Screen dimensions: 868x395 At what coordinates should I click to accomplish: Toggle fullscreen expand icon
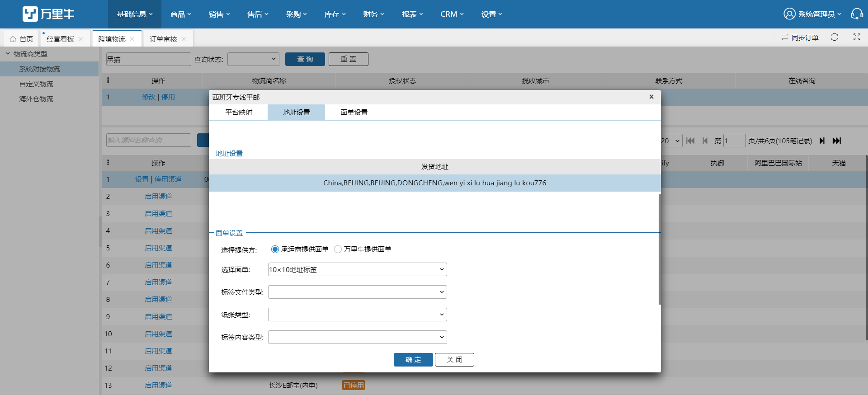857,37
